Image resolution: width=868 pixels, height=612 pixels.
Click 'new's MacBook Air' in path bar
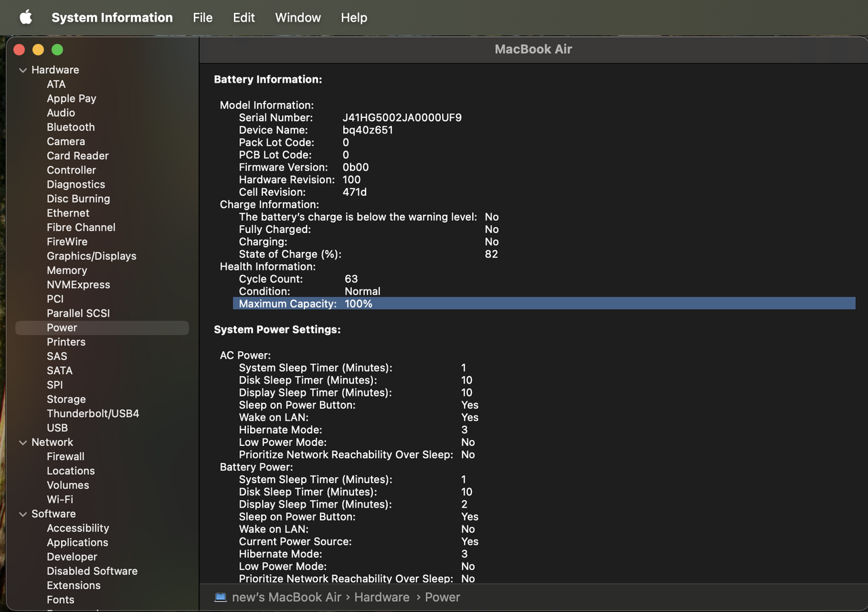coord(286,597)
